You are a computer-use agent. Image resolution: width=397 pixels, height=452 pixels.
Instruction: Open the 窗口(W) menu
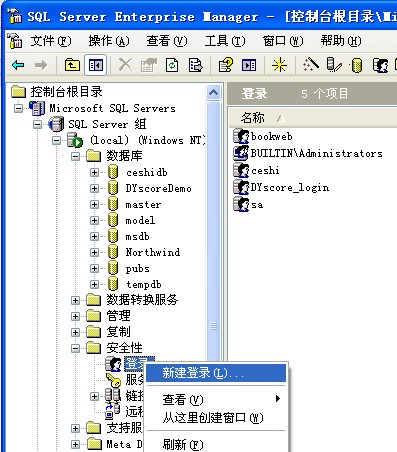283,41
